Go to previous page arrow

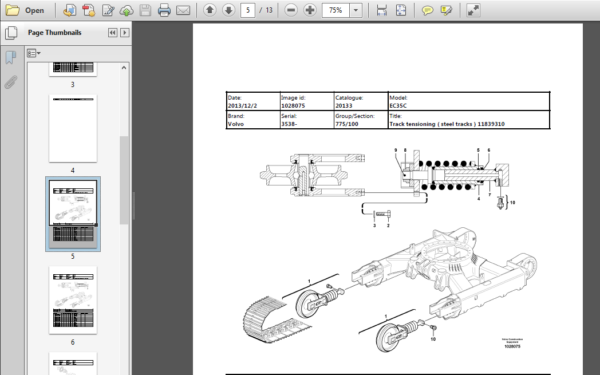click(x=210, y=10)
